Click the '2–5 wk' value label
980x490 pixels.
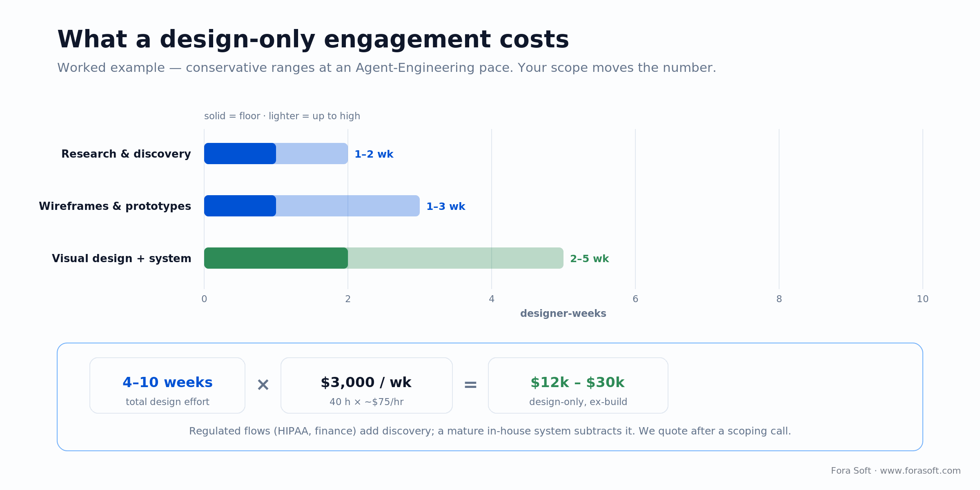pyautogui.click(x=590, y=259)
